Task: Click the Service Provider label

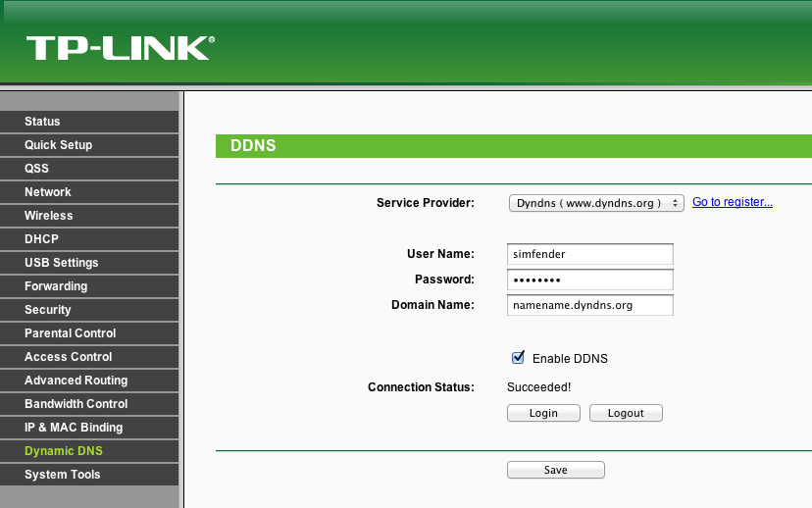Action: tap(426, 203)
